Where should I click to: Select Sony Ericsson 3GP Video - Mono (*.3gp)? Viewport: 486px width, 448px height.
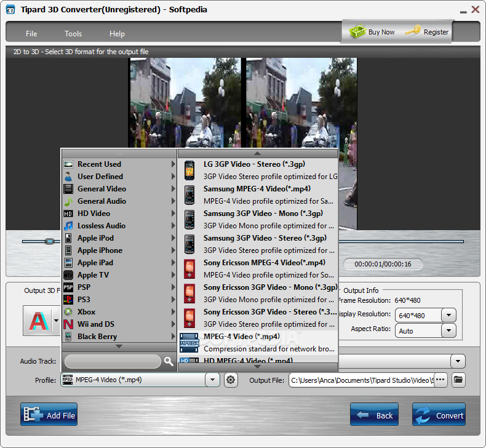click(x=258, y=294)
